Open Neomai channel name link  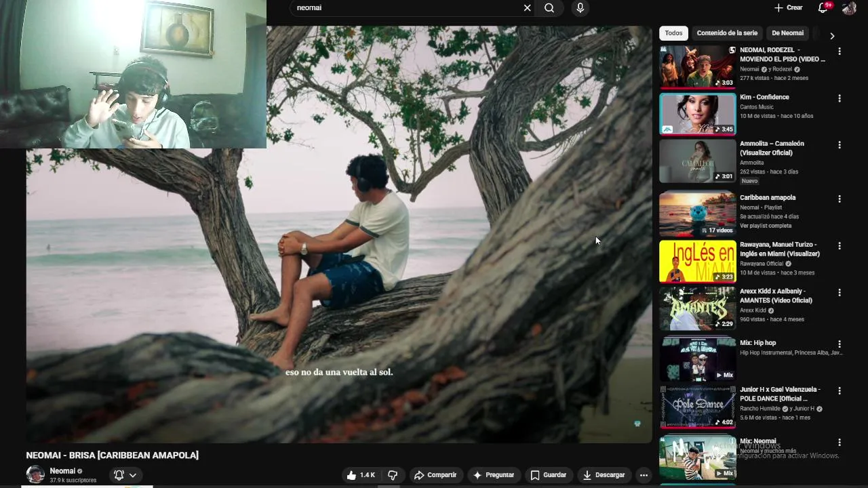point(62,471)
